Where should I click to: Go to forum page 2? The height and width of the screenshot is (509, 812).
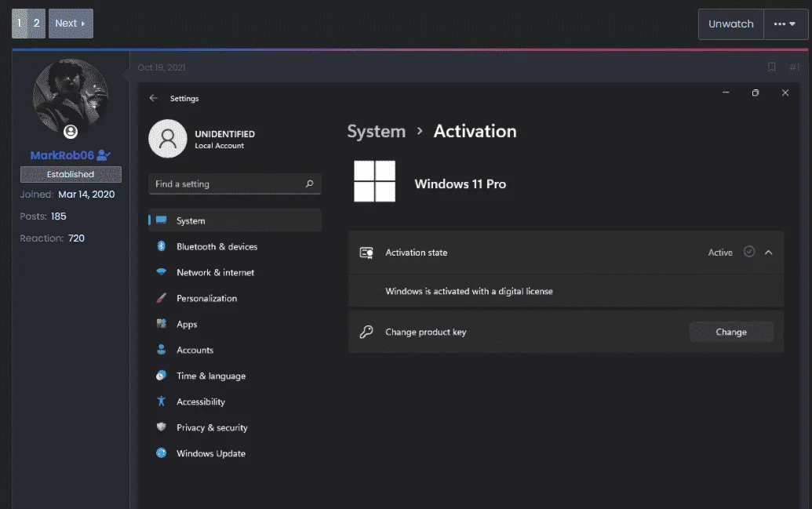[36, 24]
